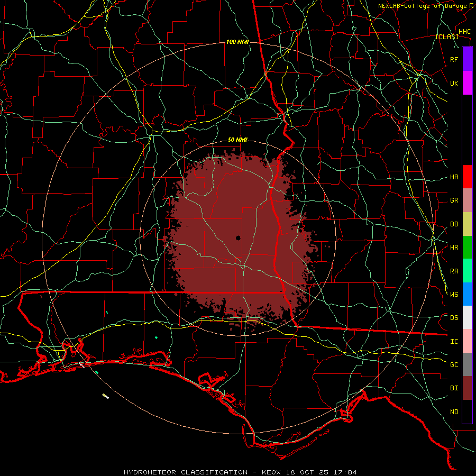Select the 'WS' legend label
This screenshot has height=476, width=476.
point(454,295)
